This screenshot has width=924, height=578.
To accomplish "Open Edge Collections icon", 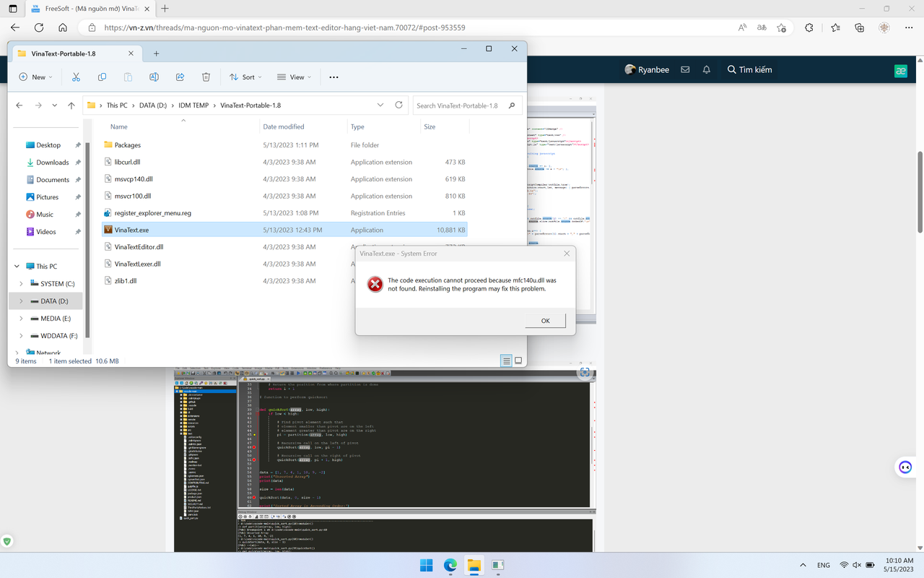I will [859, 27].
